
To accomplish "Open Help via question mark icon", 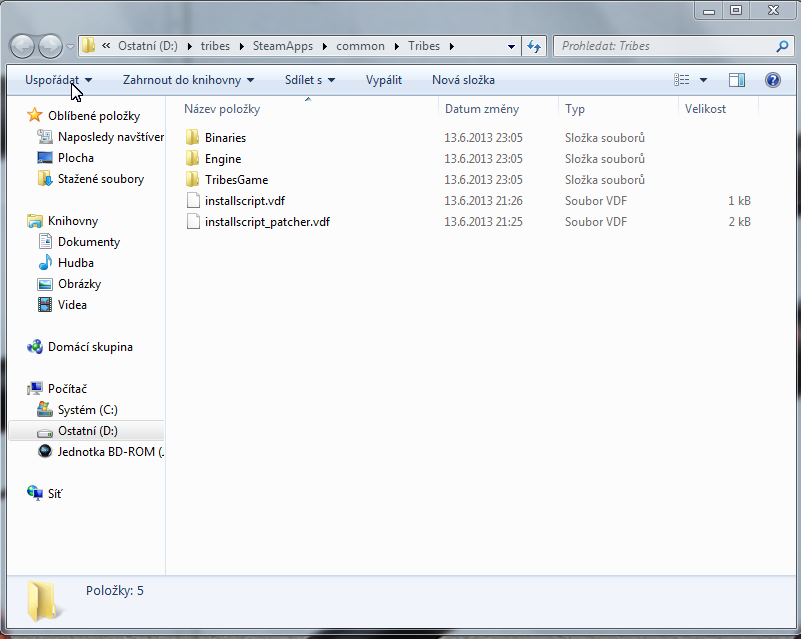I will (772, 80).
